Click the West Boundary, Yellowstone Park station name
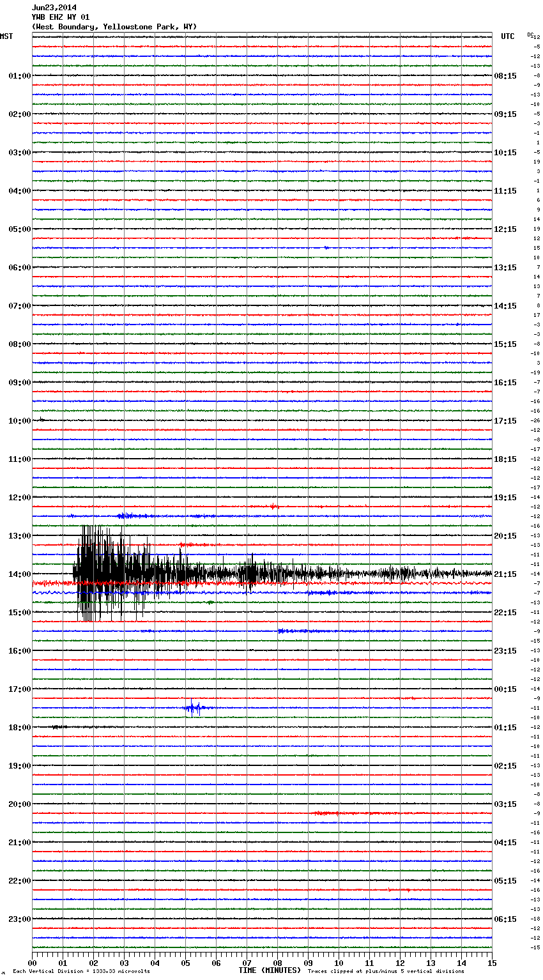The height and width of the screenshot is (980, 543). pos(114,27)
